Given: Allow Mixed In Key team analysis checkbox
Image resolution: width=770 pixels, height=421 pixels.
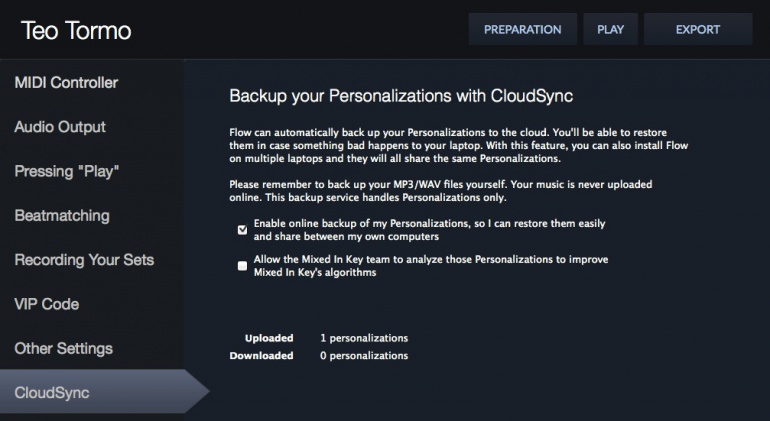Looking at the screenshot, I should 242,266.
